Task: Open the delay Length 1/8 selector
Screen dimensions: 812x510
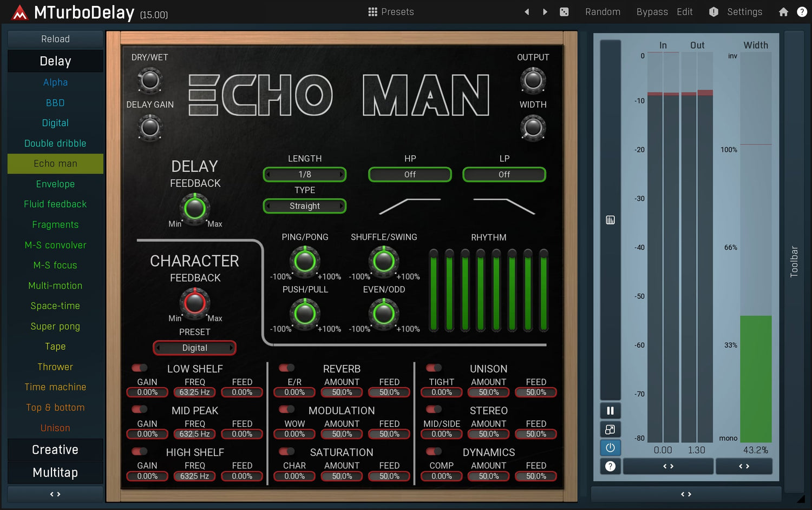Action: tap(305, 175)
